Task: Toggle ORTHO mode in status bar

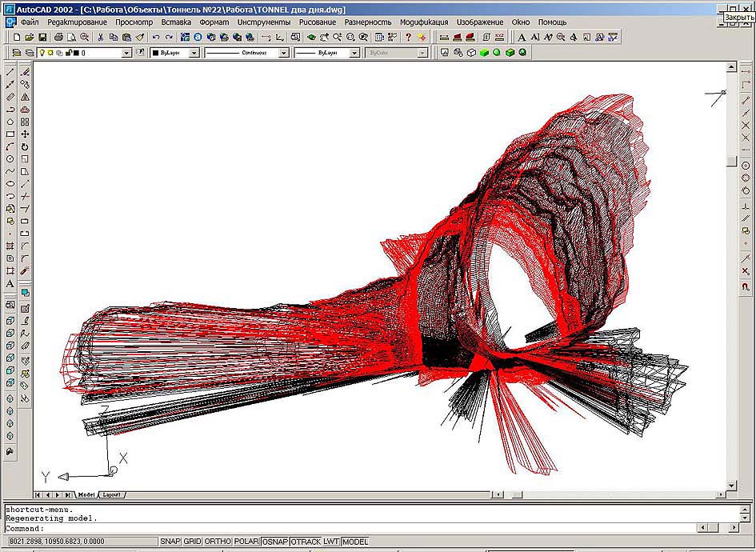Action: (218, 542)
